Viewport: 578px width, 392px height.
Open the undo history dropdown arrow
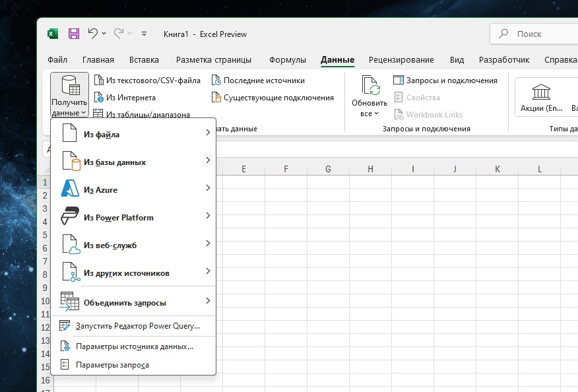(104, 34)
